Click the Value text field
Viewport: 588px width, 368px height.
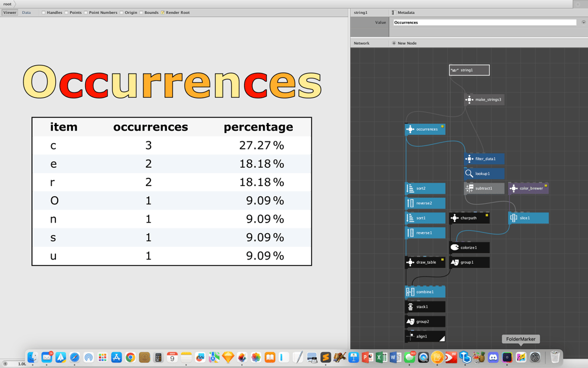(x=485, y=22)
